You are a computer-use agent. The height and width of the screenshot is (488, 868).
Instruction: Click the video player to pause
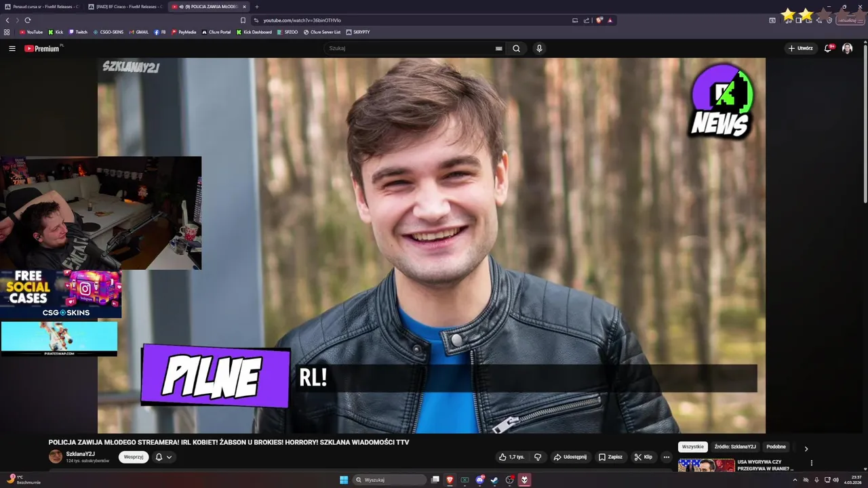[431, 244]
